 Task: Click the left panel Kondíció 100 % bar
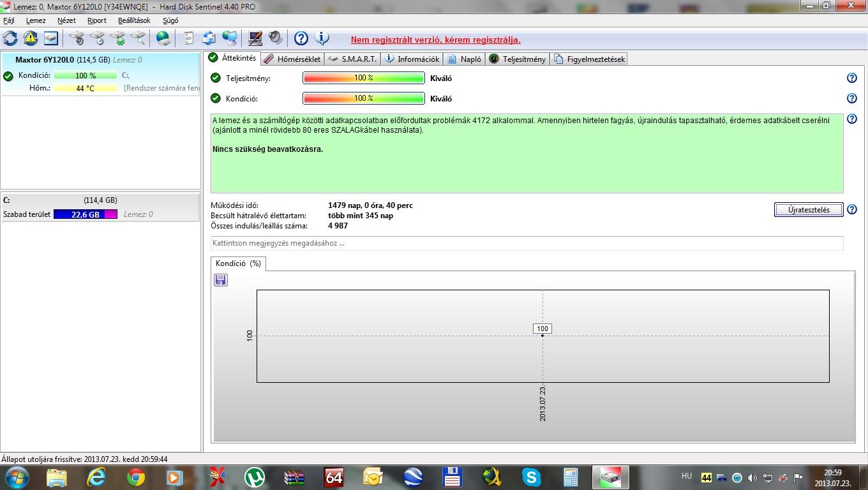coord(86,75)
